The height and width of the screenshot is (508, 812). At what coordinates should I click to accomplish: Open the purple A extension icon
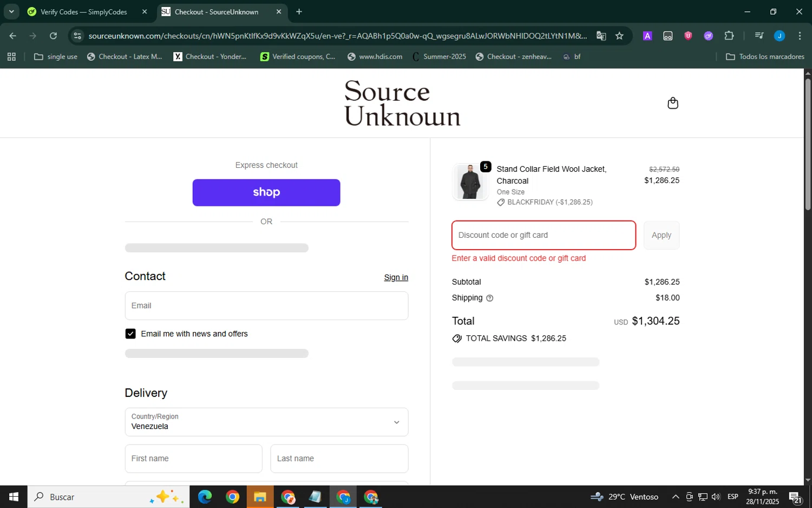coord(647,36)
